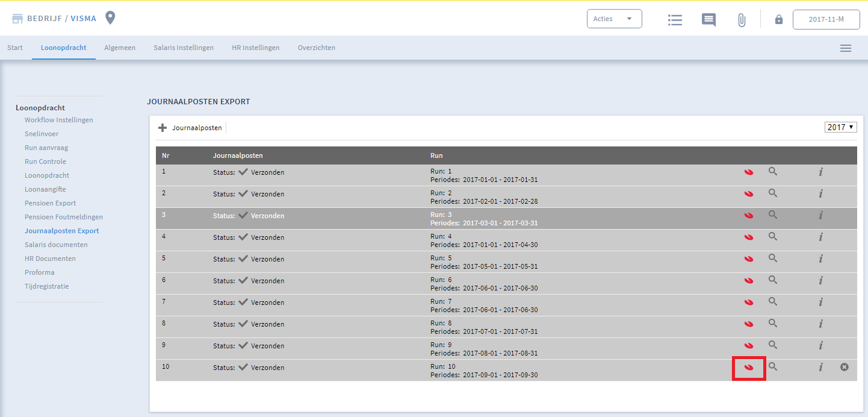The width and height of the screenshot is (868, 417).
Task: Open Pensioen Foutmeldingen in sidebar
Action: click(64, 217)
